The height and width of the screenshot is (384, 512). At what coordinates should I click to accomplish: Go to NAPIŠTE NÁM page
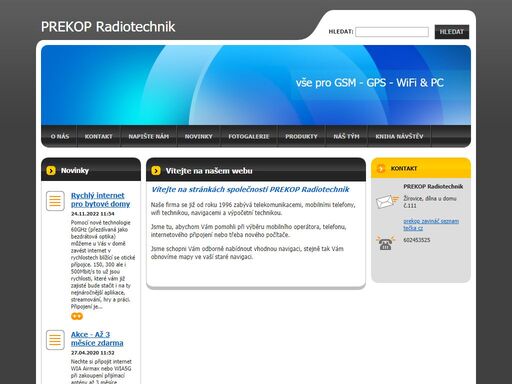point(149,136)
